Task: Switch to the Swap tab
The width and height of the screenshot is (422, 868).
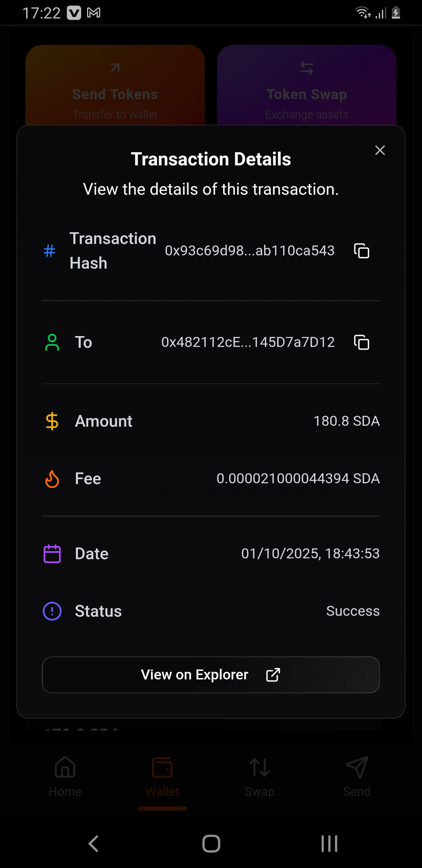Action: pos(259,775)
